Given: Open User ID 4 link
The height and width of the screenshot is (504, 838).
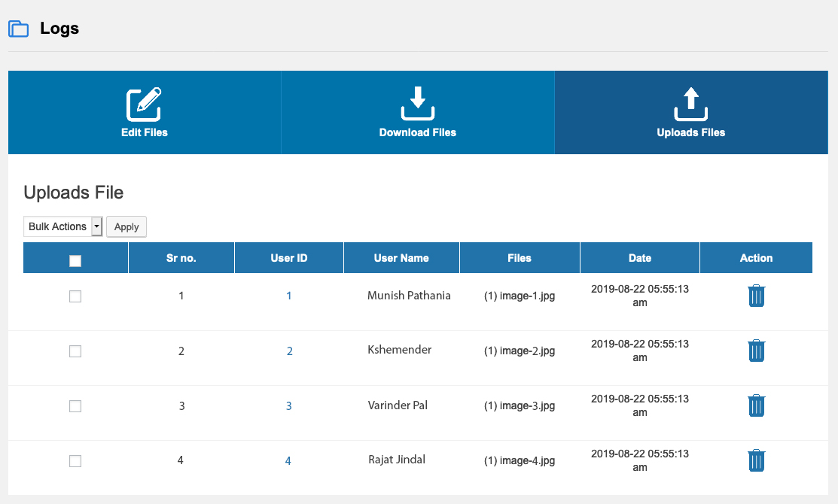Looking at the screenshot, I should pyautogui.click(x=288, y=461).
